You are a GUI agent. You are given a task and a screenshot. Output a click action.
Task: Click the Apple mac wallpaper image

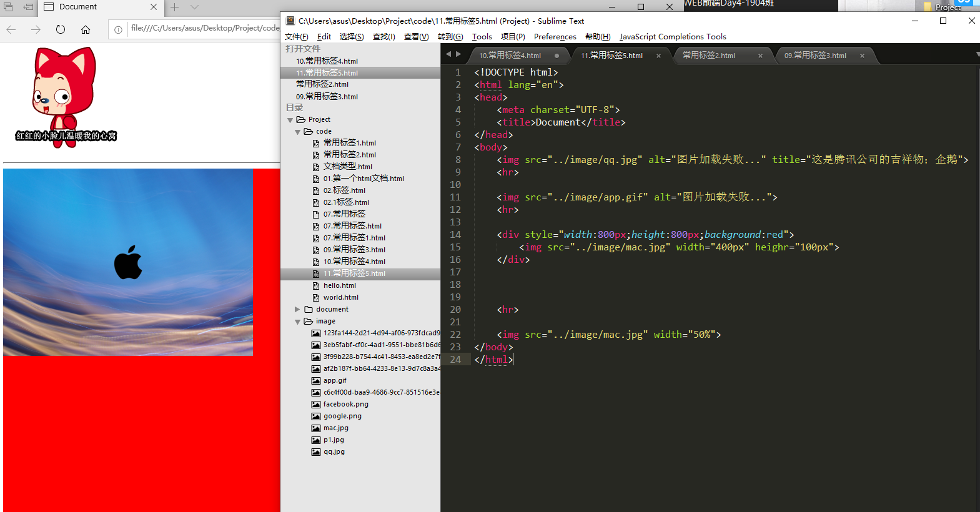(128, 262)
